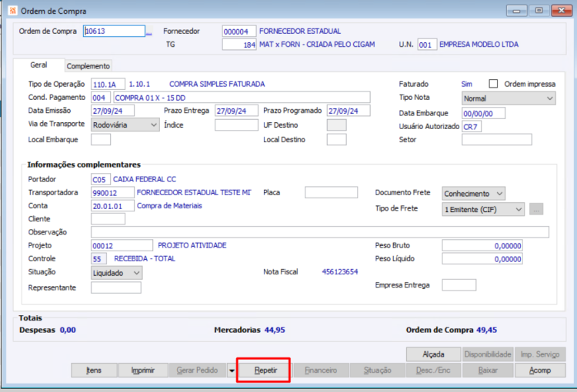Open the arrow menu beside Gerar Pedido

point(232,370)
